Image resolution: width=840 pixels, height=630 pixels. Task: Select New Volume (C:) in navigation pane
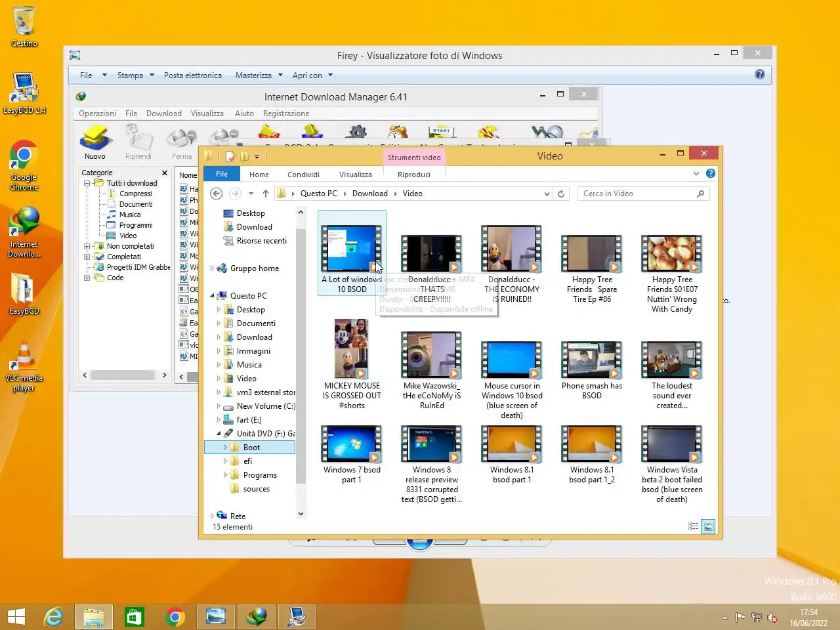(259, 406)
